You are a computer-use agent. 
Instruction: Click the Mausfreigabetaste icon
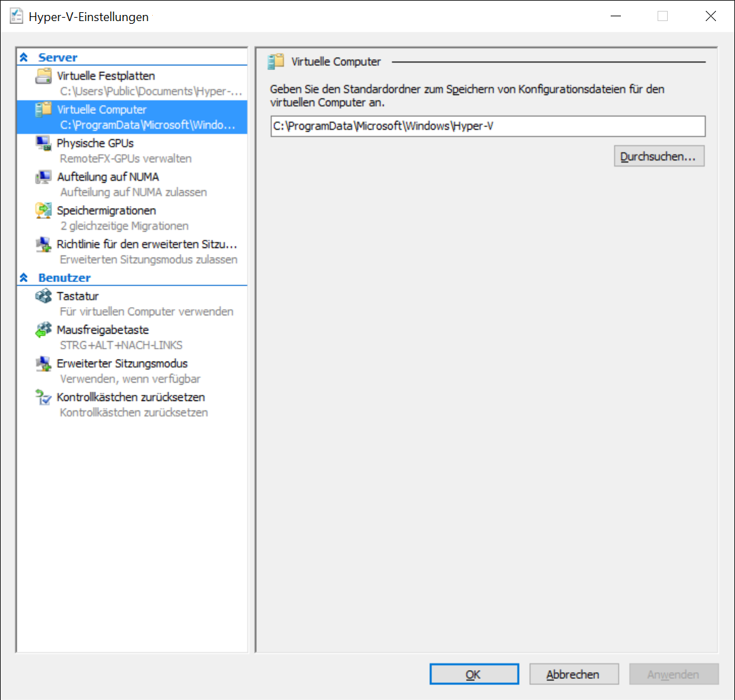tap(43, 330)
